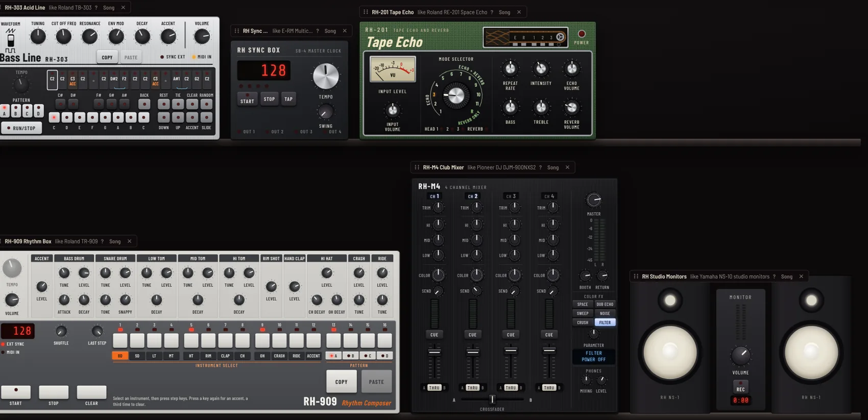This screenshot has height=420, width=868.
Task: Select CRASH instrument on RH-909
Action: coord(279,356)
